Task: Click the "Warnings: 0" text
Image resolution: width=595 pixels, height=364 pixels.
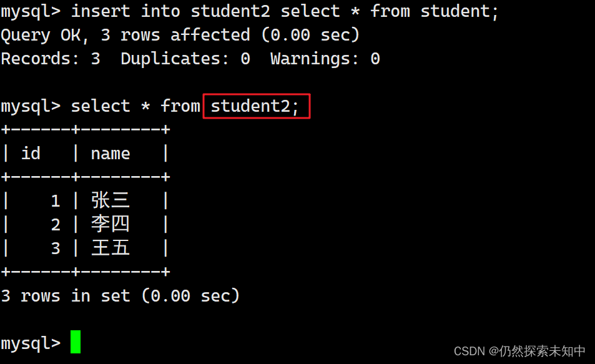Action: point(325,59)
